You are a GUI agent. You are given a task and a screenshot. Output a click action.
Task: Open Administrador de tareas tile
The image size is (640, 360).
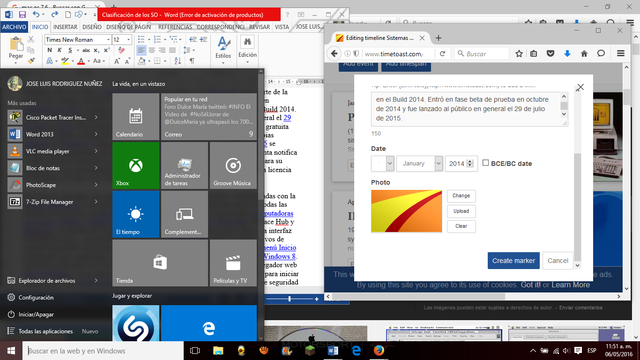coord(184,165)
